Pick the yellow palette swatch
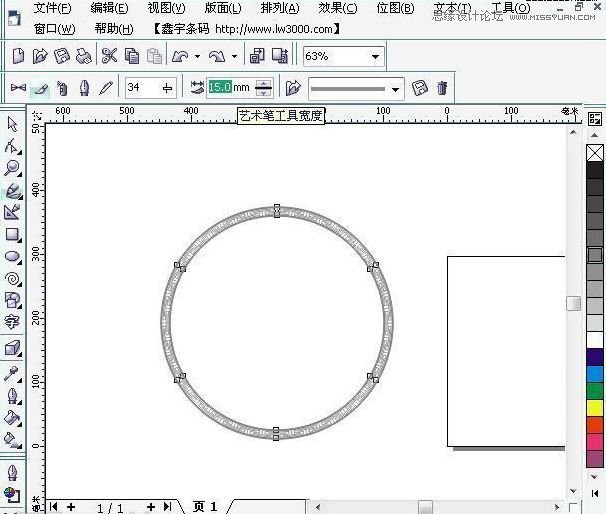The height and width of the screenshot is (514, 606). pyautogui.click(x=595, y=408)
